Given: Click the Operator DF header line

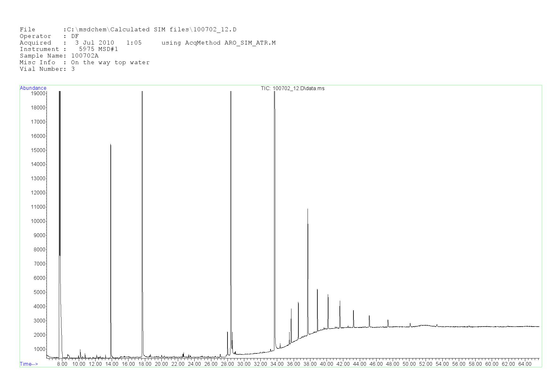Looking at the screenshot, I should pos(49,36).
